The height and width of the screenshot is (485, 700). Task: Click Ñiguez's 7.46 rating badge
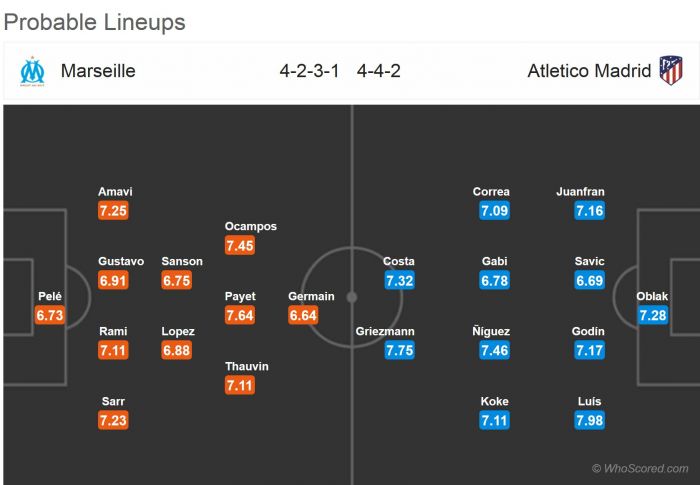pyautogui.click(x=495, y=351)
